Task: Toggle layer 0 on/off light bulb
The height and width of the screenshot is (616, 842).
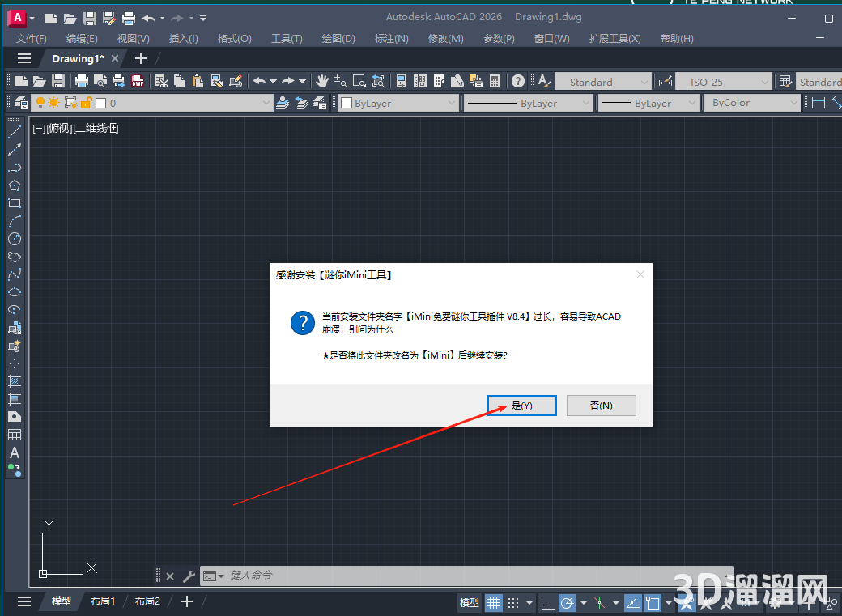Action: [40, 103]
